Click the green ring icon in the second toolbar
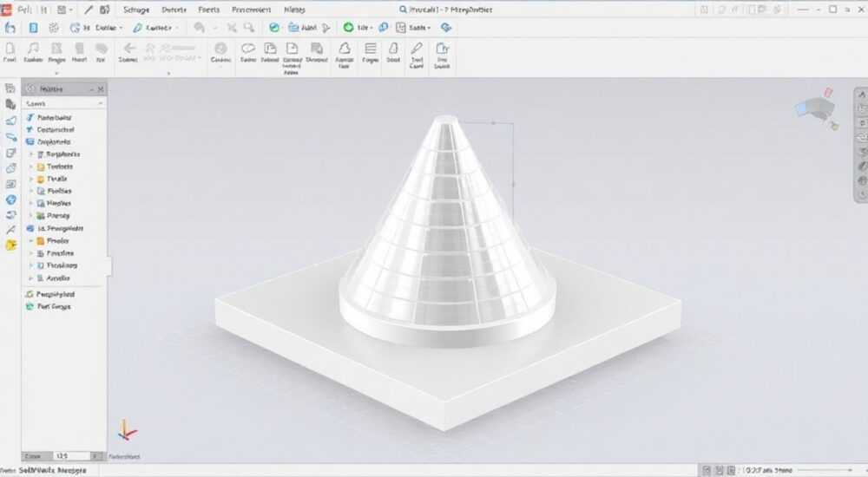 coord(348,27)
